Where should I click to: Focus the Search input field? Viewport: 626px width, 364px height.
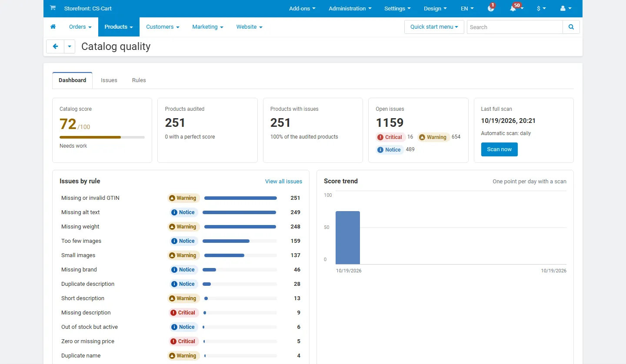pyautogui.click(x=515, y=27)
